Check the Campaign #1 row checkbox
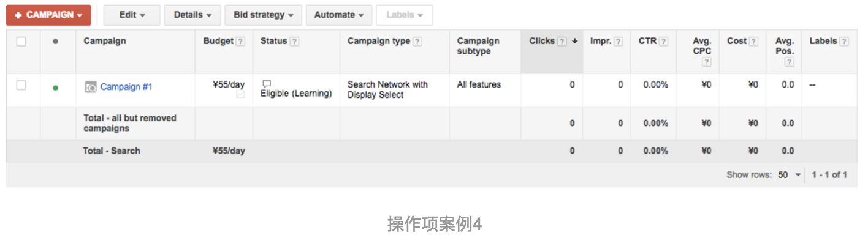The width and height of the screenshot is (868, 246). 21,86
